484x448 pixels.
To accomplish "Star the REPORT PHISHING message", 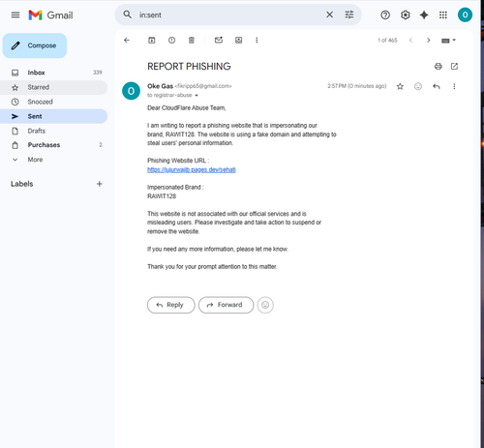I will click(400, 86).
